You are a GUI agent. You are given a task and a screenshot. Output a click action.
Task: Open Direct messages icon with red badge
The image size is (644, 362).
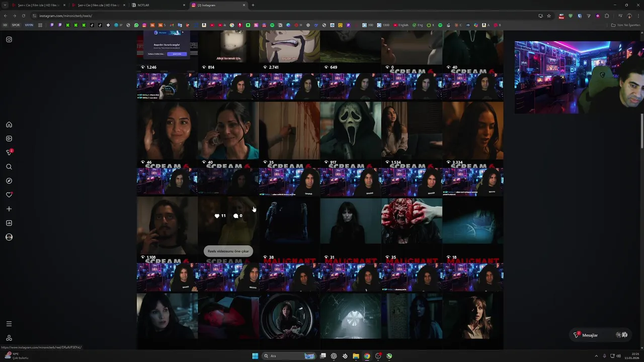(x=9, y=152)
